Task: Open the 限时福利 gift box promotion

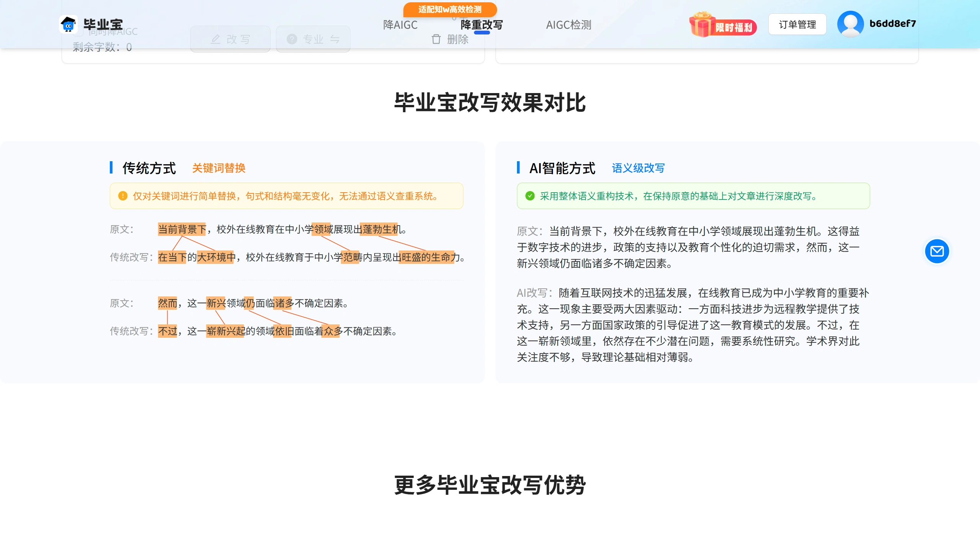Action: (x=722, y=25)
